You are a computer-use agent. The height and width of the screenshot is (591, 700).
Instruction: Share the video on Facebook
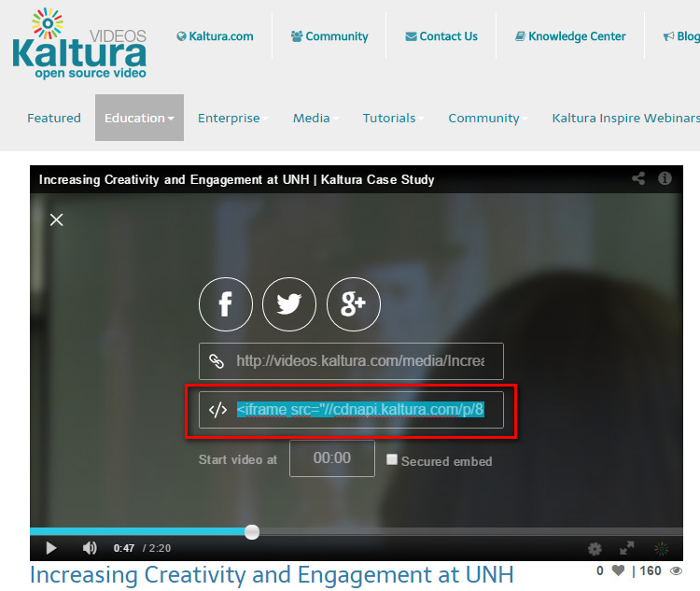[x=225, y=304]
